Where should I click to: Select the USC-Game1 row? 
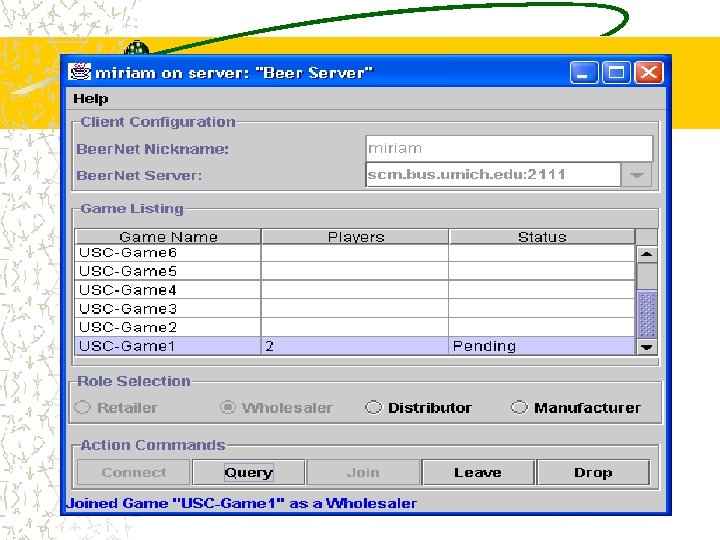(x=355, y=346)
